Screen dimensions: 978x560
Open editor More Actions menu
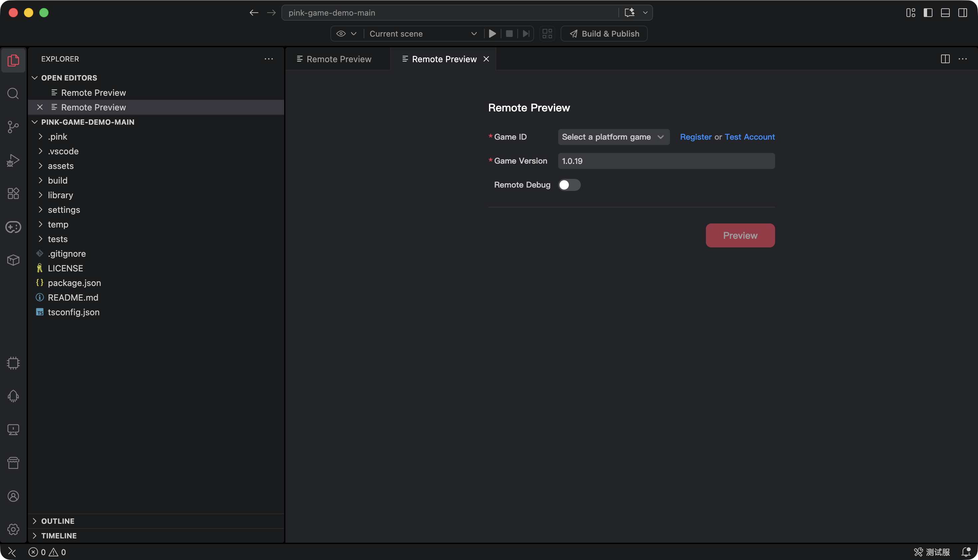point(963,59)
